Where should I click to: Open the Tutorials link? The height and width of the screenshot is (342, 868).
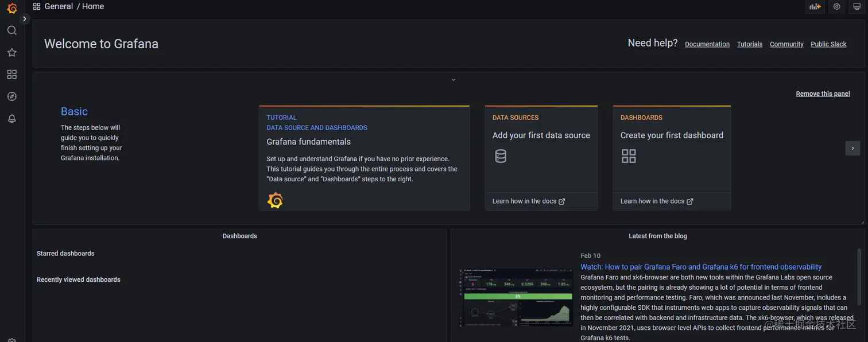pos(750,44)
